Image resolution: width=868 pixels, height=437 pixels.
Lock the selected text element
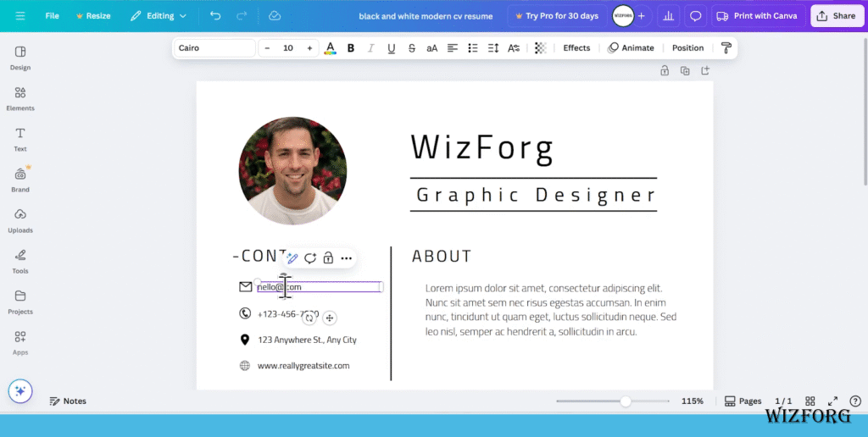pos(328,258)
